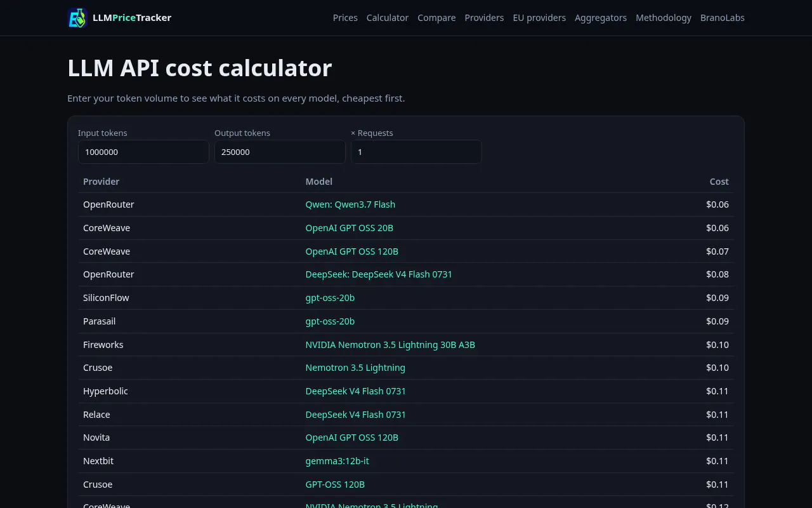The image size is (812, 508).
Task: Click the LLMPriceTracker flask logo icon
Action: coord(77,18)
